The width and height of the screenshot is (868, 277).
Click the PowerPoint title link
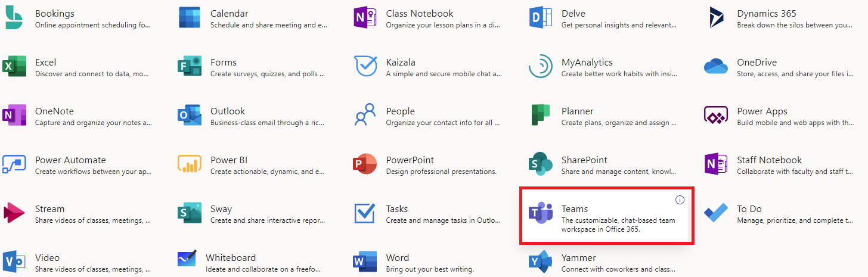[410, 160]
